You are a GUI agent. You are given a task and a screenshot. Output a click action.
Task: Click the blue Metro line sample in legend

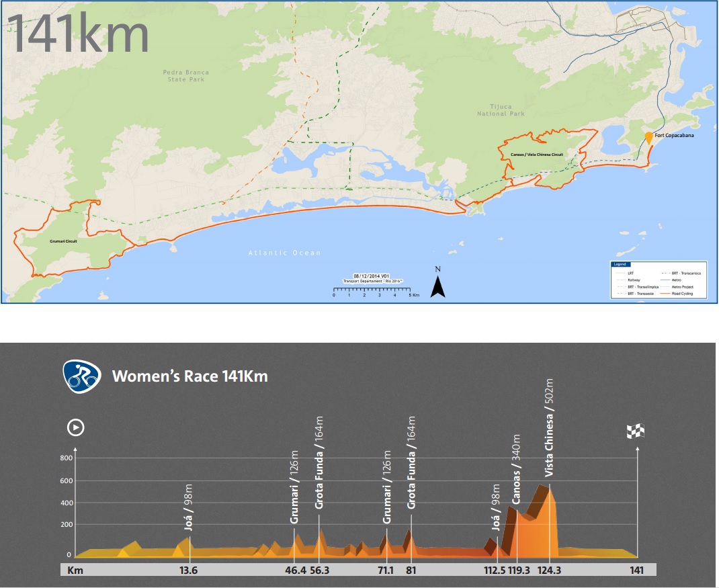[x=667, y=280]
